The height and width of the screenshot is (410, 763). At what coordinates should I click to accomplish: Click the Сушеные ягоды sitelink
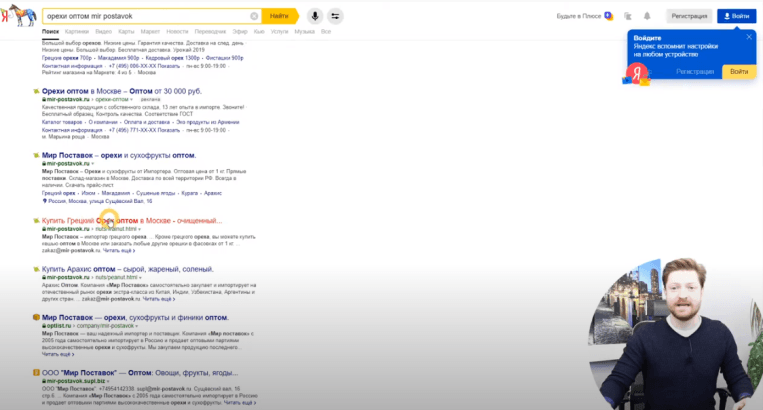pyautogui.click(x=155, y=193)
